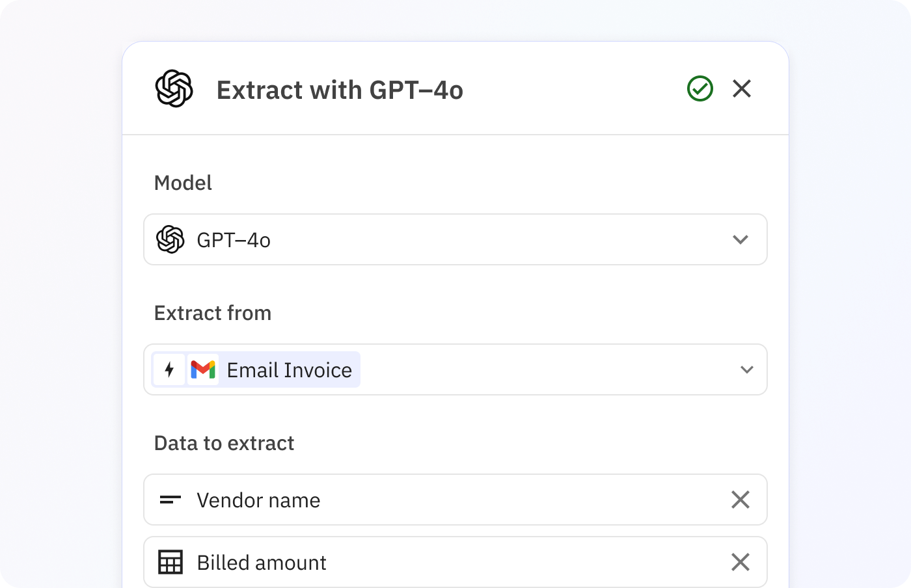
Task: Open the Model selection dropdown
Action: click(741, 239)
